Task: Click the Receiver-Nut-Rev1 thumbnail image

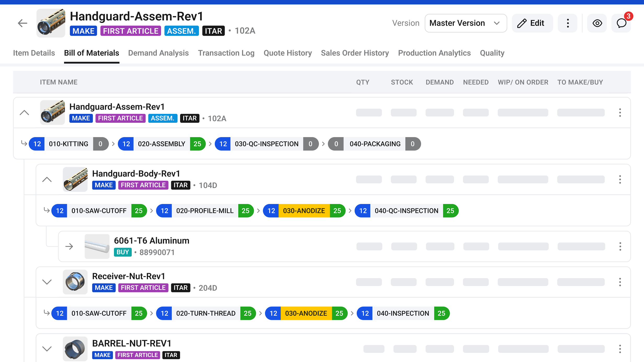Action: tap(75, 282)
